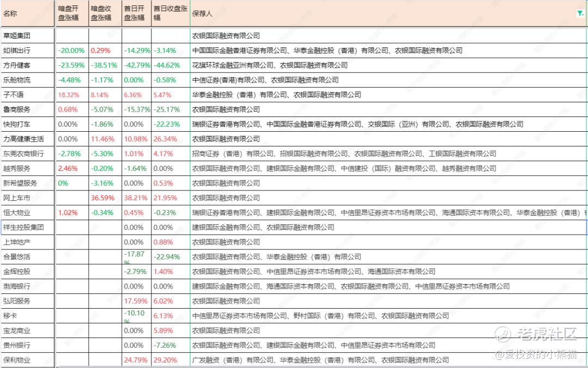Select the -44.62% cell for 方舟健客
This screenshot has width=588, height=368.
(170, 65)
